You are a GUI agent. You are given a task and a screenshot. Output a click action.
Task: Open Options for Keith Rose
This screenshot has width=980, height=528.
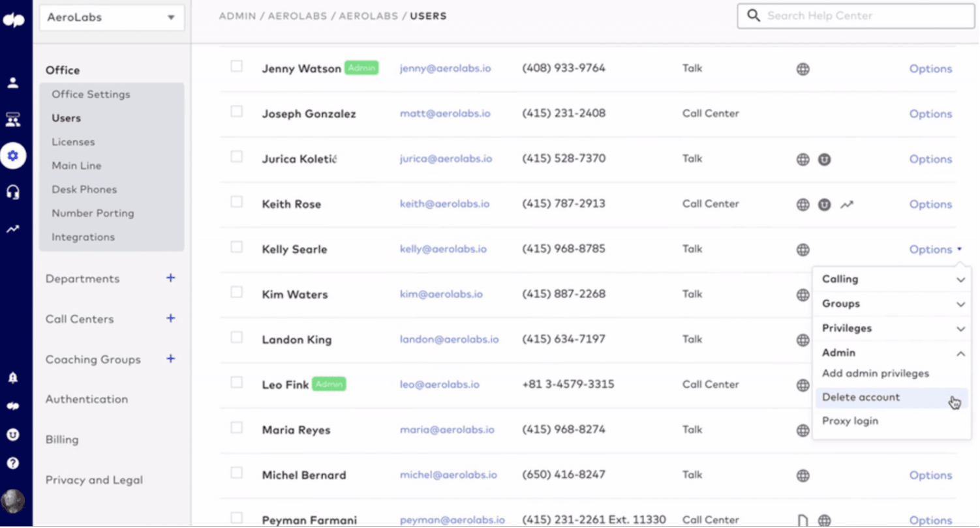[931, 205]
